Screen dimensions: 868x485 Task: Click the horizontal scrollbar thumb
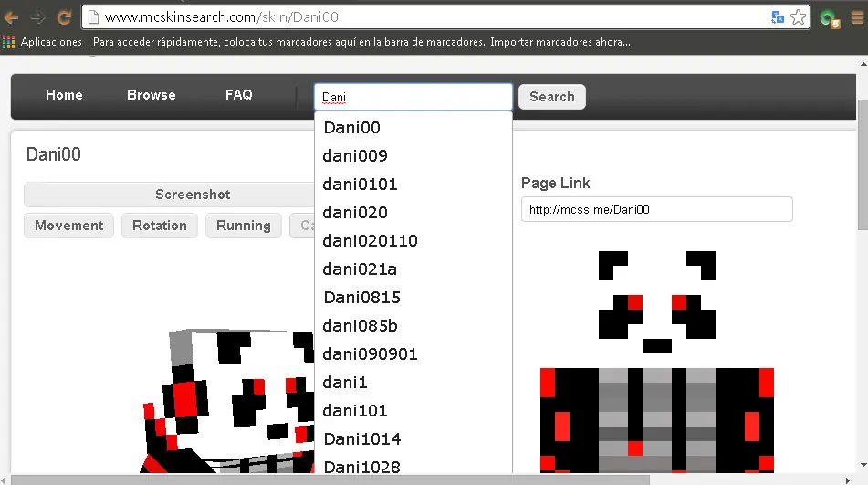[x=329, y=480]
